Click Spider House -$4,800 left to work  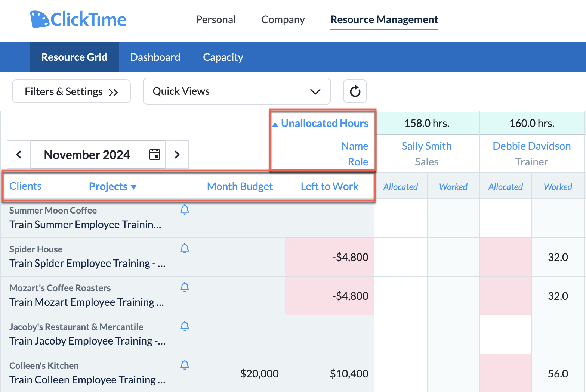(330, 257)
